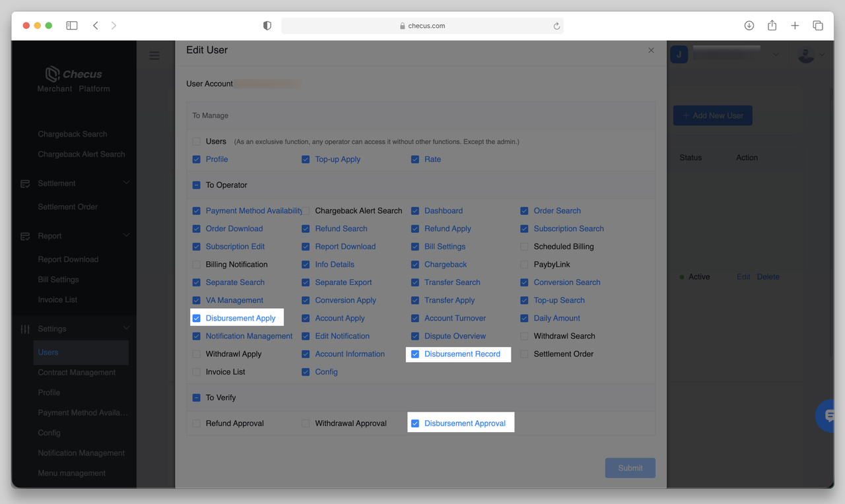Go to Settlement Order menu item

click(68, 207)
